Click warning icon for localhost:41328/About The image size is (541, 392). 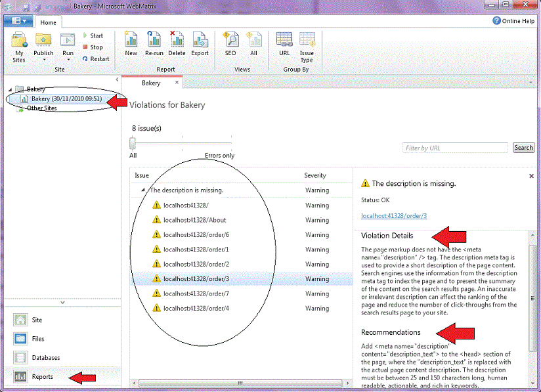(x=156, y=220)
